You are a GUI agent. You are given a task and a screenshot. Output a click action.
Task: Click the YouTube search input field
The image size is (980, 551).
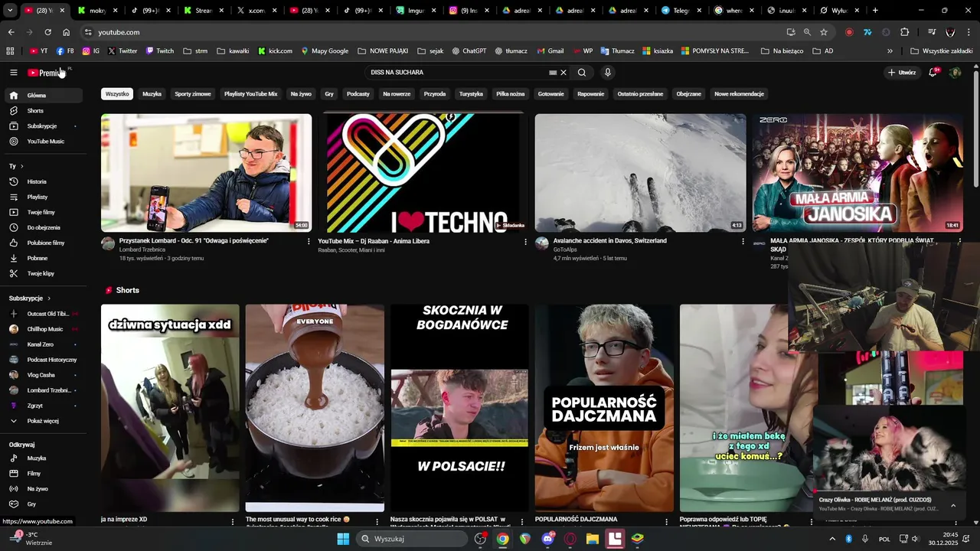[458, 73]
